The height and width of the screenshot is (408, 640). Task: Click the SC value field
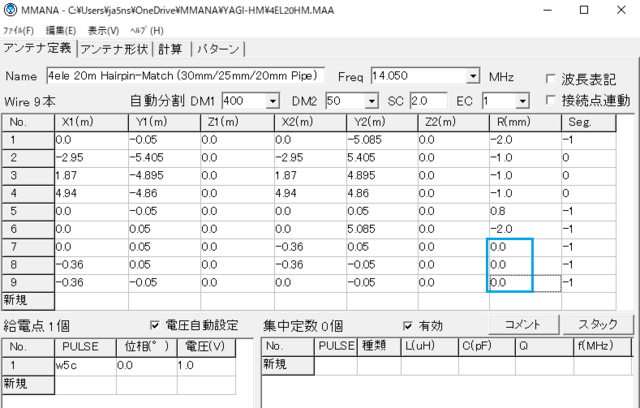[429, 101]
